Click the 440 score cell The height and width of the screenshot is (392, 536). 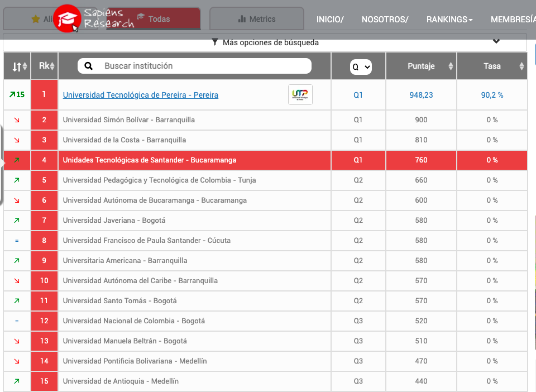point(421,381)
